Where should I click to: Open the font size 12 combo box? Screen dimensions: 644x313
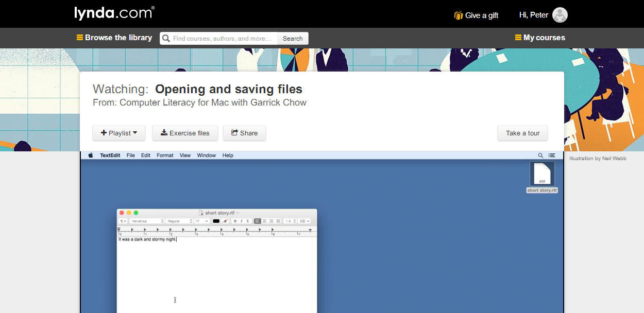pyautogui.click(x=201, y=221)
